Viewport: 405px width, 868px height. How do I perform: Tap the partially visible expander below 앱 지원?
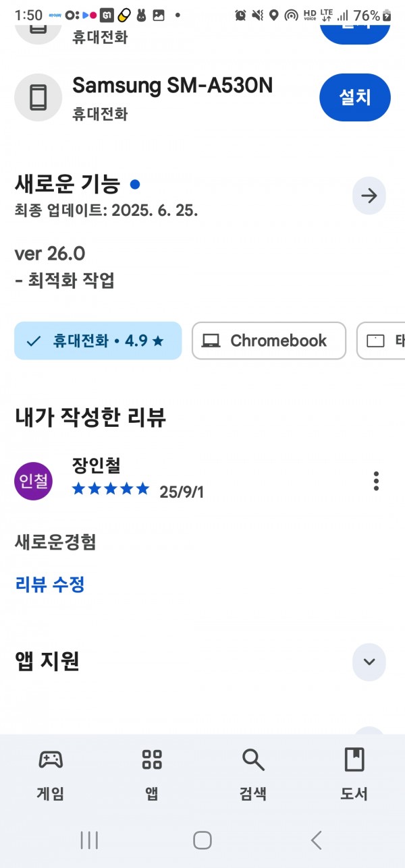pyautogui.click(x=369, y=730)
